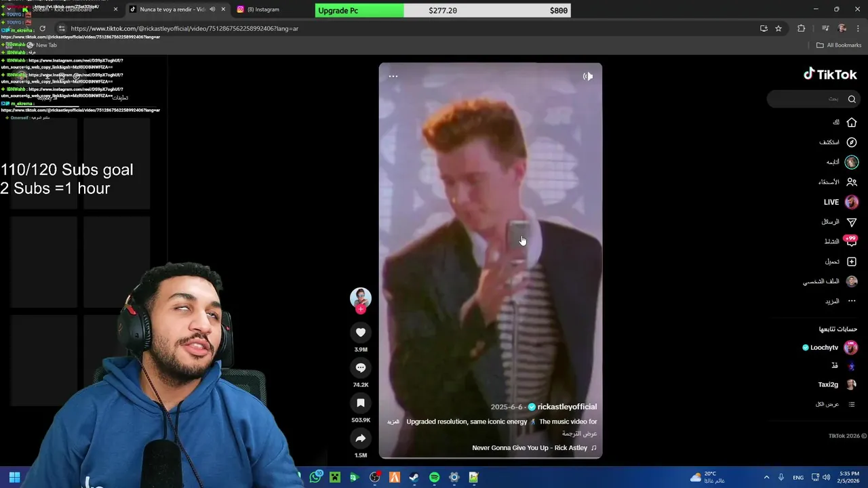The width and height of the screenshot is (868, 488).
Task: Open the volume speaker tray icon
Action: (x=826, y=477)
